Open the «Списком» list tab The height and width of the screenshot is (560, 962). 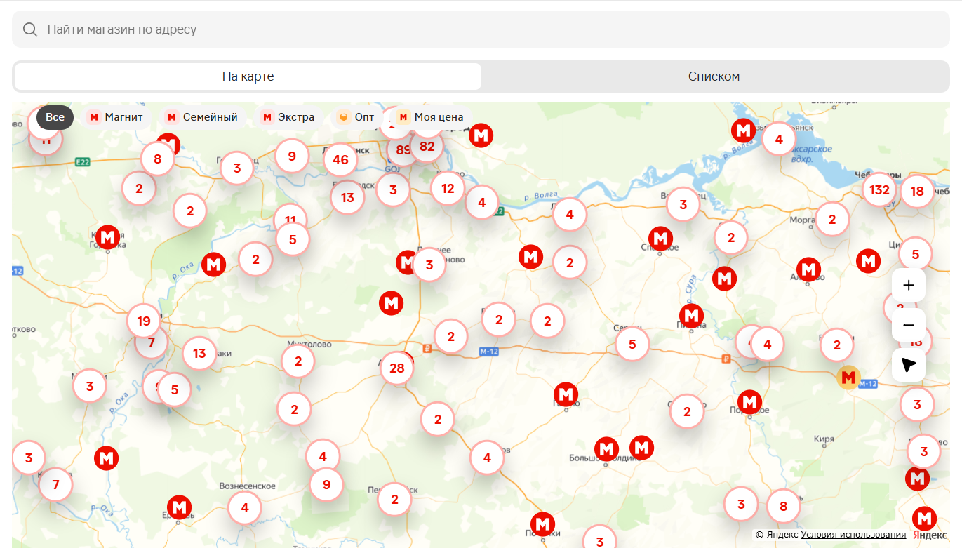click(714, 76)
